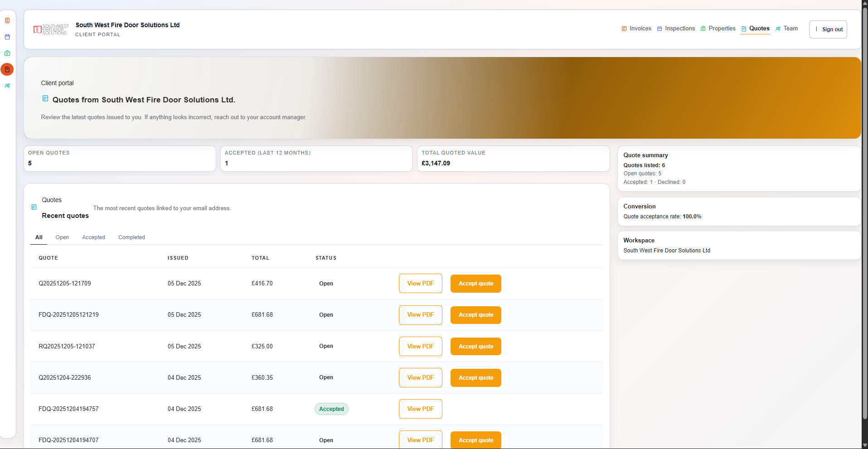This screenshot has width=868, height=449.
Task: Open Inspections from the top navigation
Action: point(679,29)
